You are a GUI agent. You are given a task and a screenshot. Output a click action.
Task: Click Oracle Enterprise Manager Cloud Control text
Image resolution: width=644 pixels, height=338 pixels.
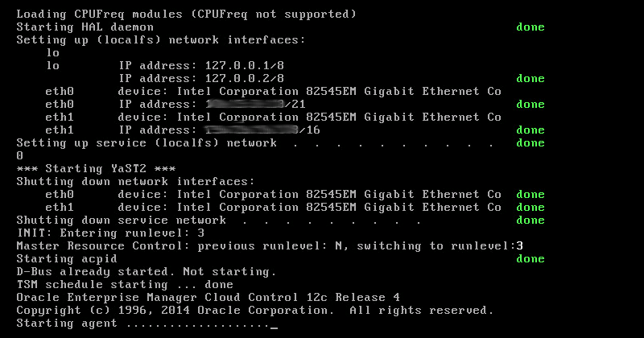point(208,298)
